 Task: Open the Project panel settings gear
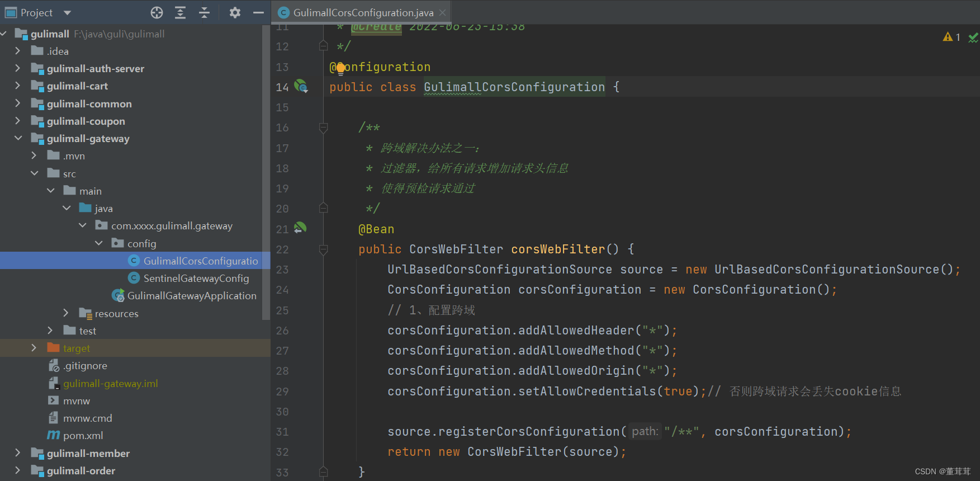click(235, 12)
